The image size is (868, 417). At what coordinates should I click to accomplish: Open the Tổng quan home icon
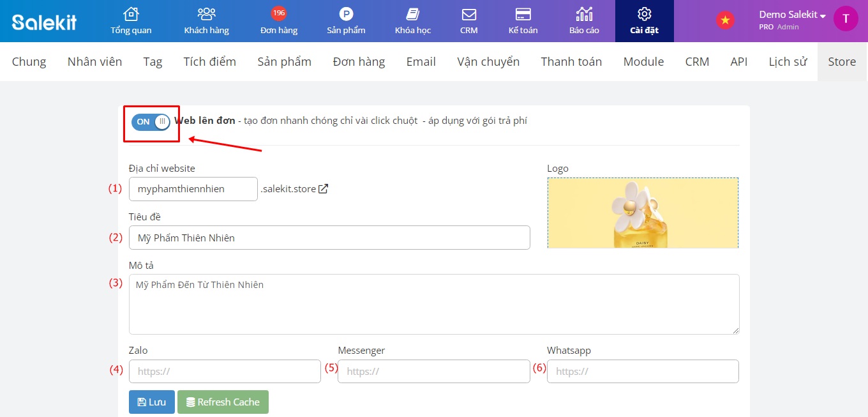(x=131, y=15)
